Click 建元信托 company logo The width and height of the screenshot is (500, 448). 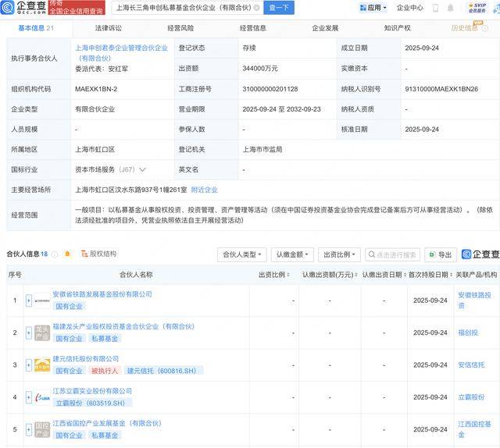tap(42, 364)
